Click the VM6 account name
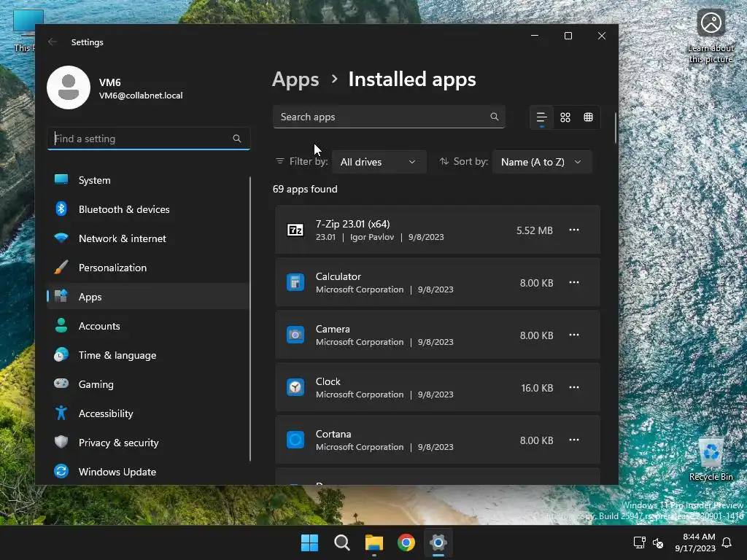 [109, 82]
